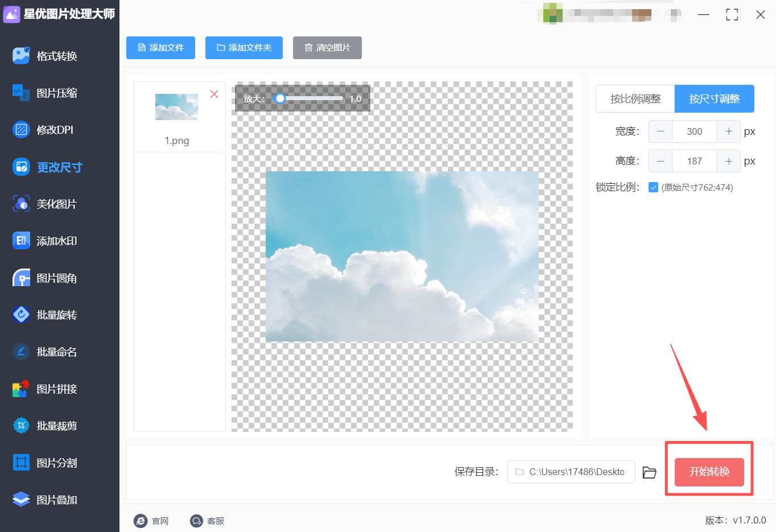The height and width of the screenshot is (532, 776).
Task: Select the 1.png thumbnail in the file list
Action: [177, 107]
